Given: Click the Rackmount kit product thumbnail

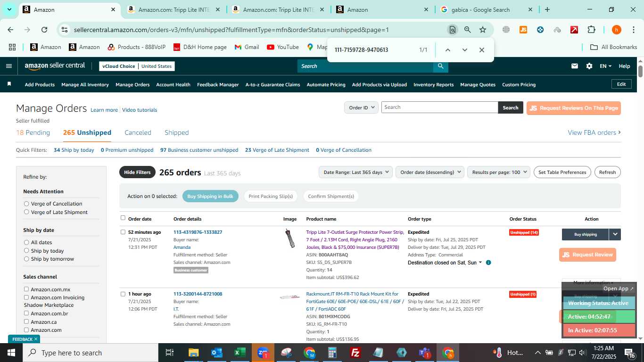Looking at the screenshot, I should (x=289, y=297).
